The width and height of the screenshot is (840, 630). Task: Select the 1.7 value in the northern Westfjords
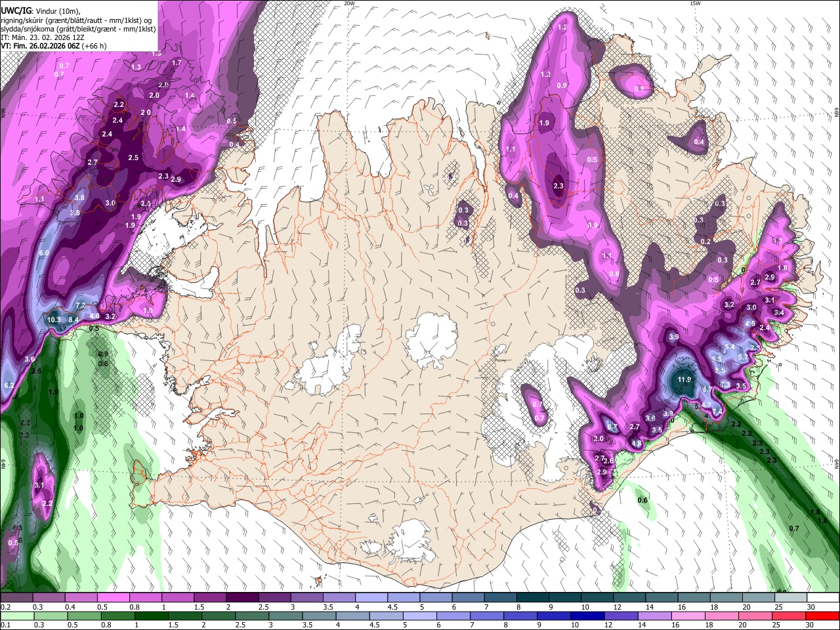coord(177,63)
